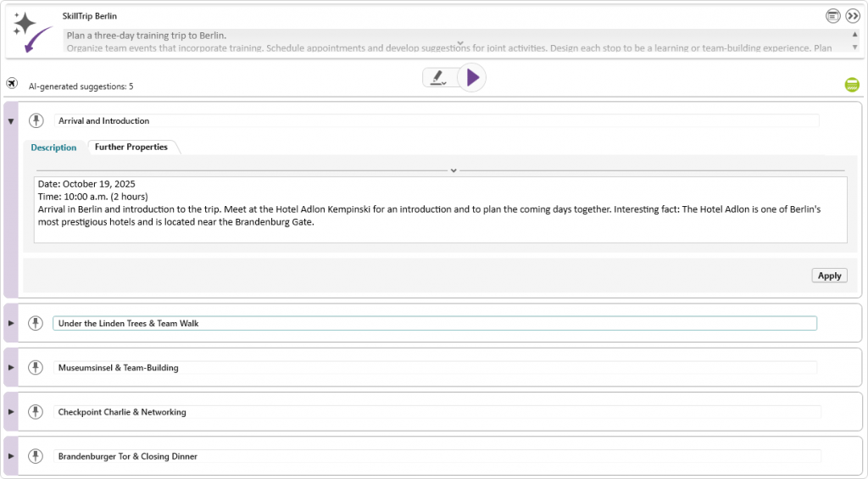868x479 pixels.
Task: Click the Brandenburger Tor & Closing Dinner field
Action: coord(437,456)
